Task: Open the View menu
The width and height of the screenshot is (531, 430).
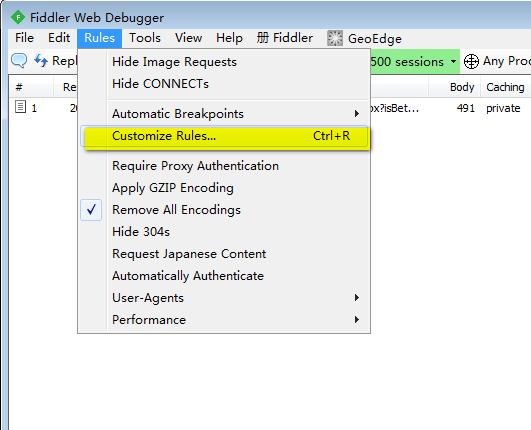Action: 188,38
